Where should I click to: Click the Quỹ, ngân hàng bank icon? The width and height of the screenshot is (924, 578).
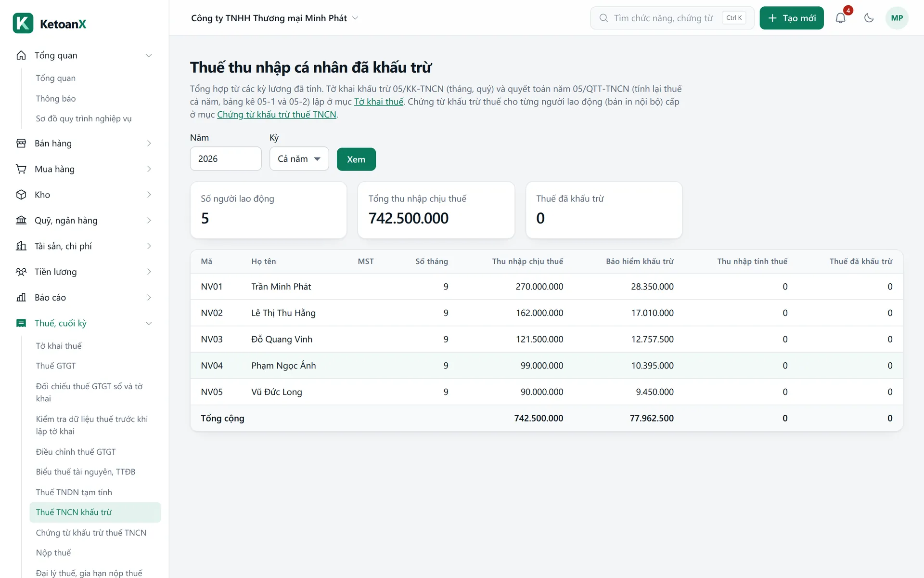coord(21,220)
